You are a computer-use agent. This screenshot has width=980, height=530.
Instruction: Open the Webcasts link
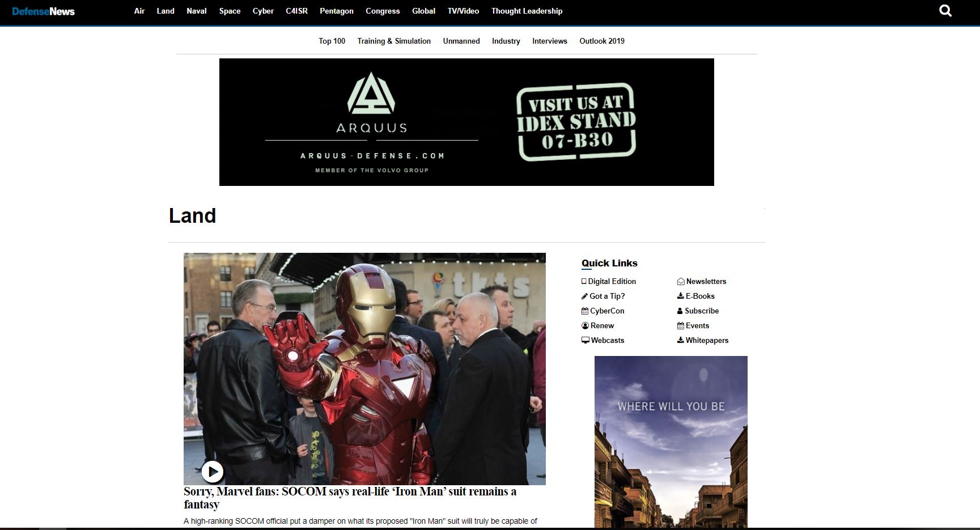[x=608, y=340]
